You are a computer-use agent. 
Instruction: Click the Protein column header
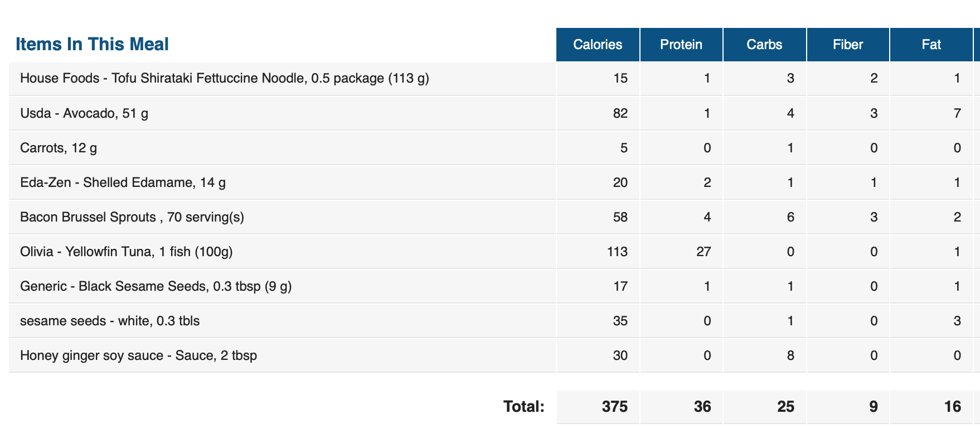[x=681, y=45]
